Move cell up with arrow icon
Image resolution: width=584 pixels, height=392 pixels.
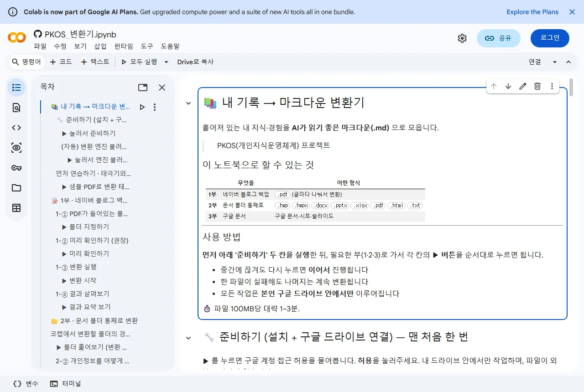494,86
